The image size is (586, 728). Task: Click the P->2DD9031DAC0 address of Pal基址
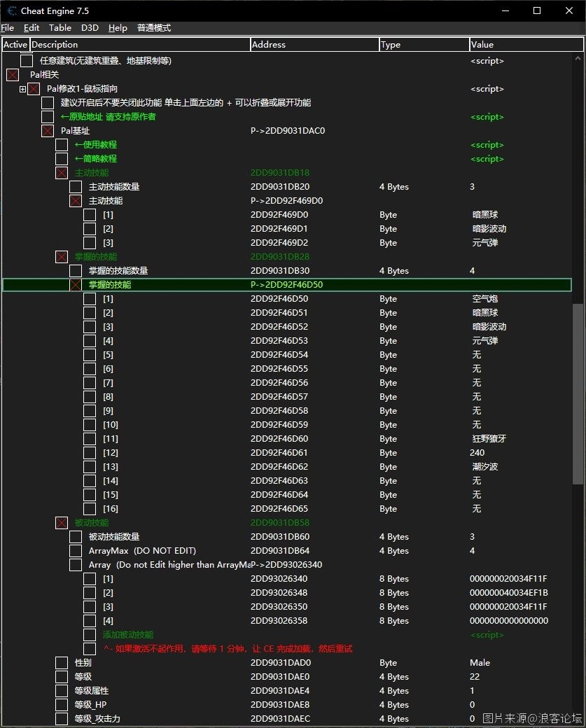(x=288, y=131)
